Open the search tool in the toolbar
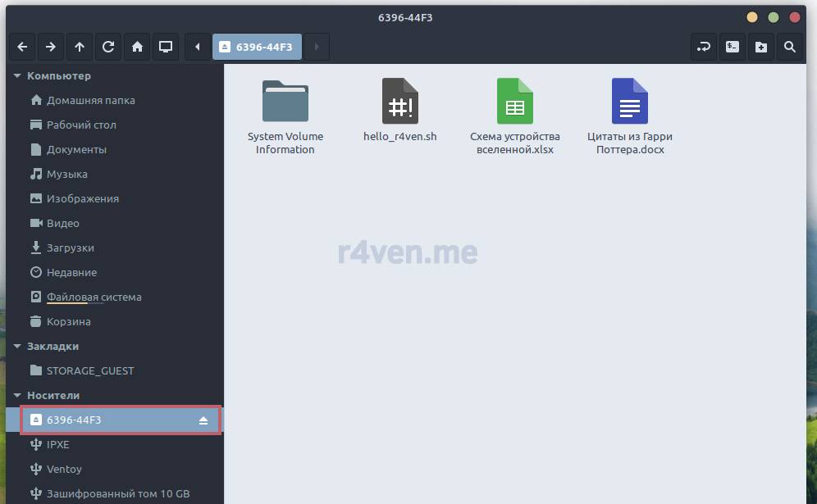Screen dimensions: 817x504 pyautogui.click(x=790, y=47)
